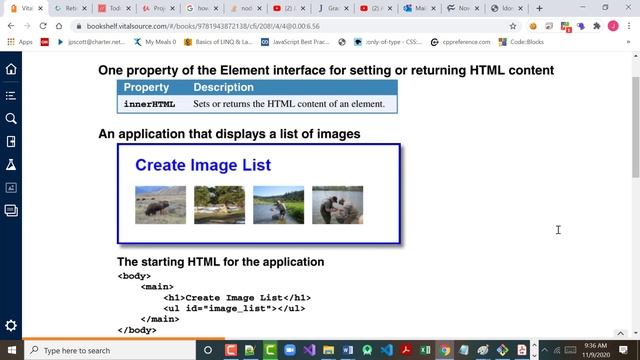Open the table of contents list icon
This screenshot has height=360, width=640.
11,96
